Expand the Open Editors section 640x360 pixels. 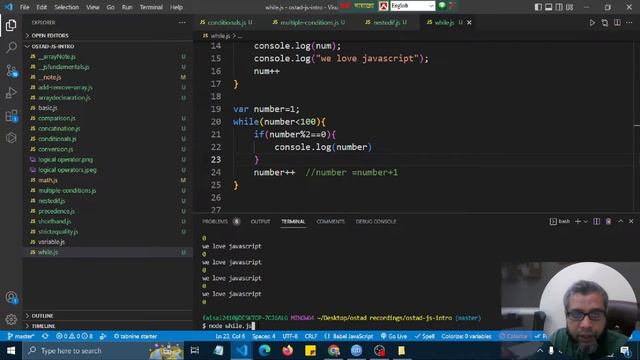[50, 36]
